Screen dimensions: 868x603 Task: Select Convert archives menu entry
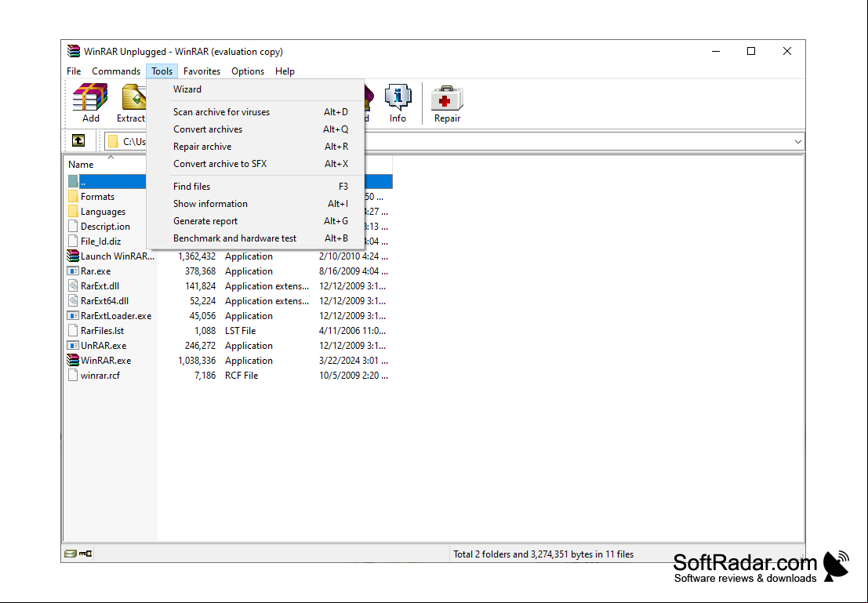tap(255, 129)
